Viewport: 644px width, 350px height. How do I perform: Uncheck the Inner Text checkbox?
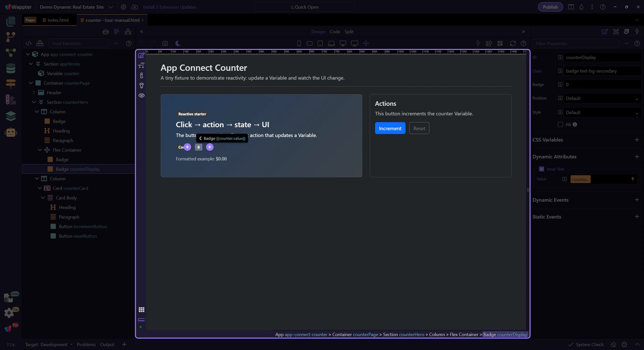coord(541,169)
